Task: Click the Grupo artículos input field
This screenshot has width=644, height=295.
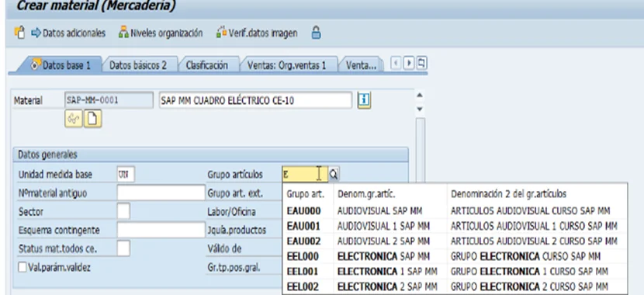Action: pyautogui.click(x=305, y=174)
